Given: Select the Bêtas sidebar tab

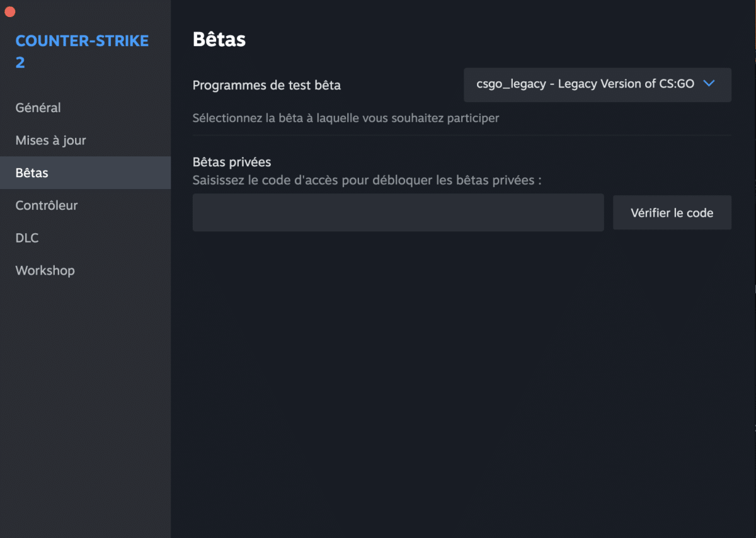Looking at the screenshot, I should click(x=85, y=173).
